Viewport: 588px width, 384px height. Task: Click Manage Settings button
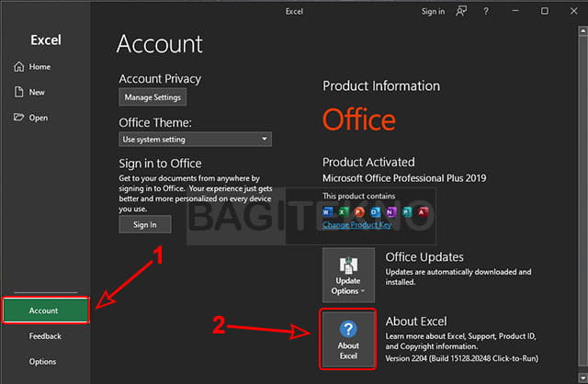(153, 97)
